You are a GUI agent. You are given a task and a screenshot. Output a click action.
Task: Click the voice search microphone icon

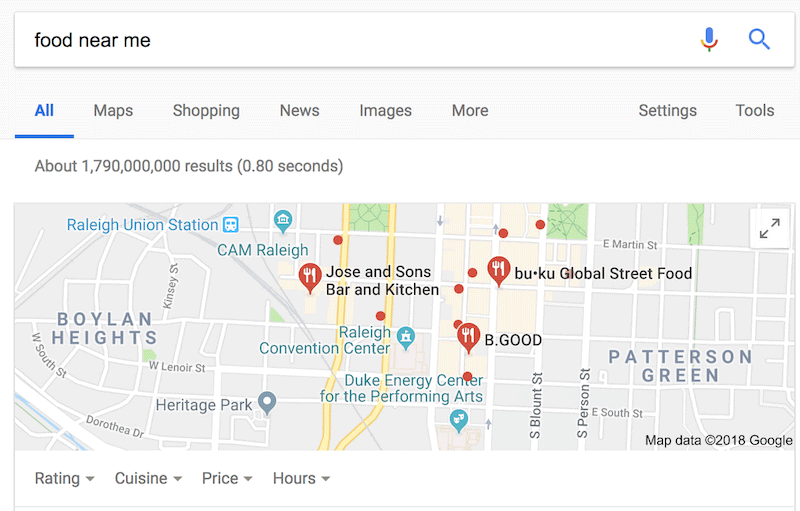(709, 40)
